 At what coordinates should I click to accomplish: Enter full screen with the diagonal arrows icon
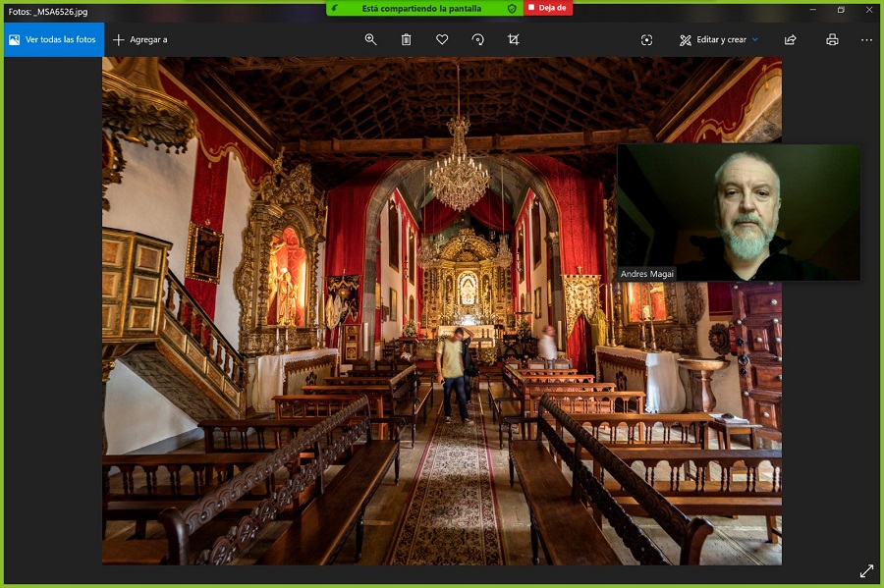(866, 570)
